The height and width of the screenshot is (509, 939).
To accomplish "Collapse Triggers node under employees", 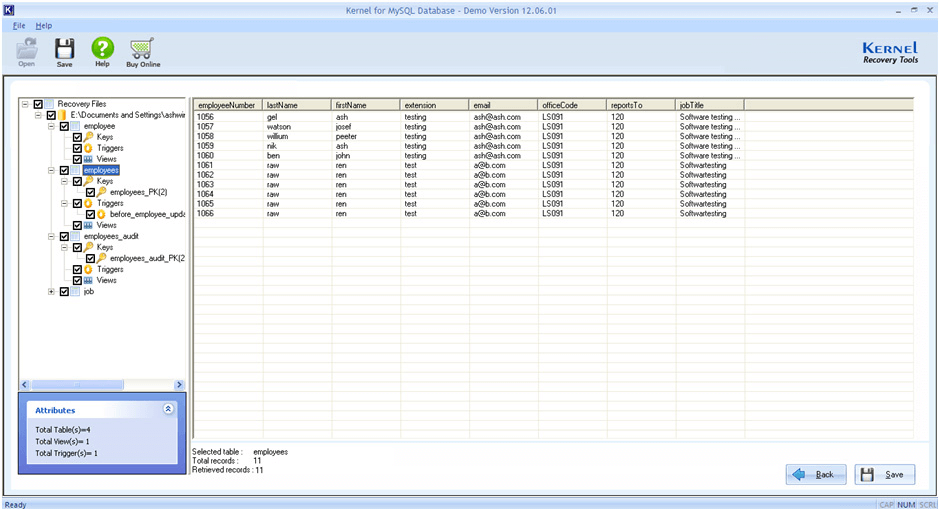I will pos(65,204).
